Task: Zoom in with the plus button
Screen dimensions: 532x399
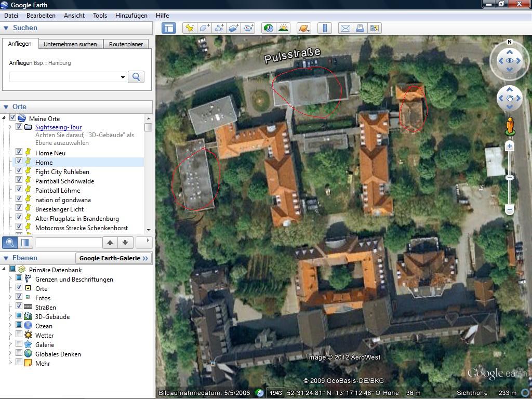Action: [x=509, y=146]
